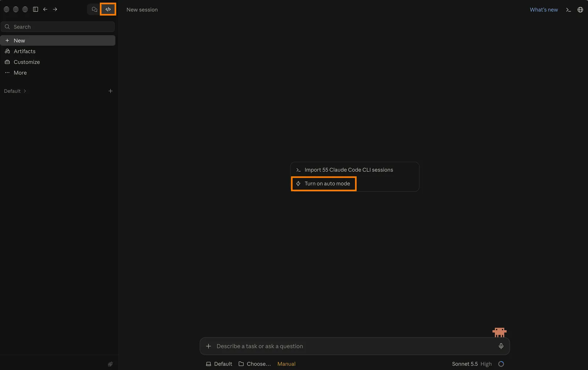The height and width of the screenshot is (370, 588).
Task: Expand the More menu in the sidebar
Action: [58, 73]
